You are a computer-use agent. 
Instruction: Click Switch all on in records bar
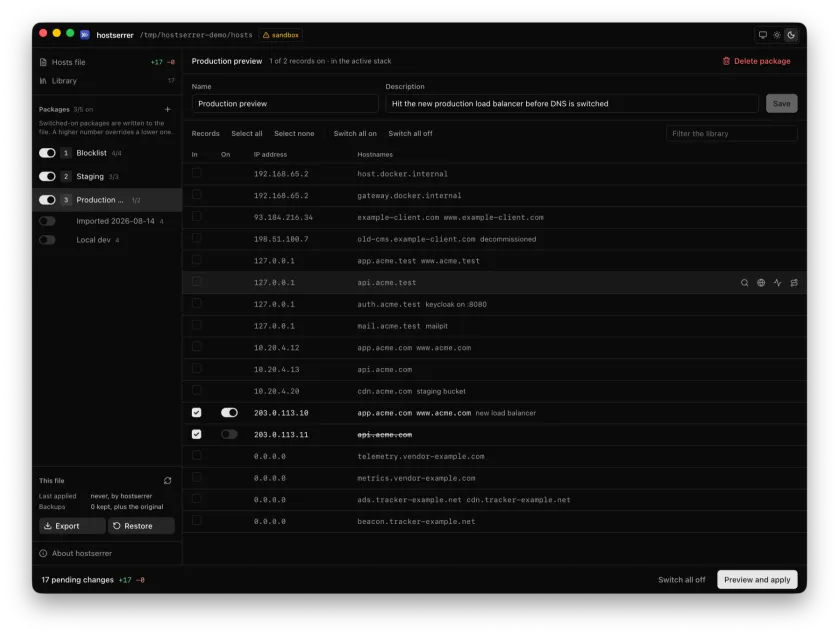point(355,133)
